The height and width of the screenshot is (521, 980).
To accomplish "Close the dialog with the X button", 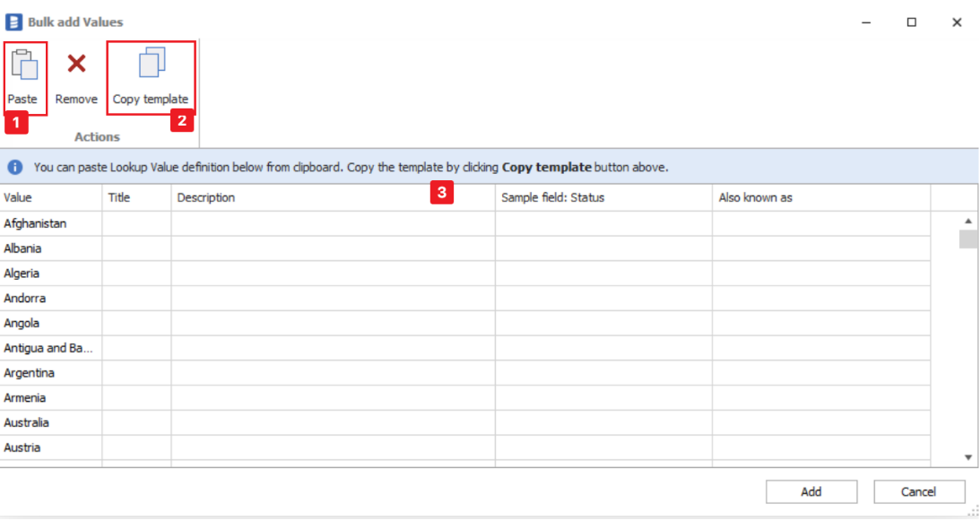I will click(x=956, y=22).
